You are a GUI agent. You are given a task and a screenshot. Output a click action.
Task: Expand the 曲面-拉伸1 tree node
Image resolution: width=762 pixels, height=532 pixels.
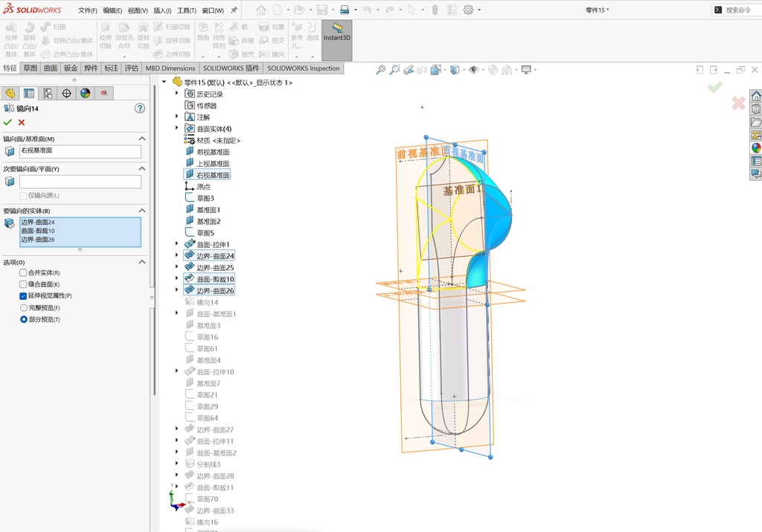coord(177,244)
